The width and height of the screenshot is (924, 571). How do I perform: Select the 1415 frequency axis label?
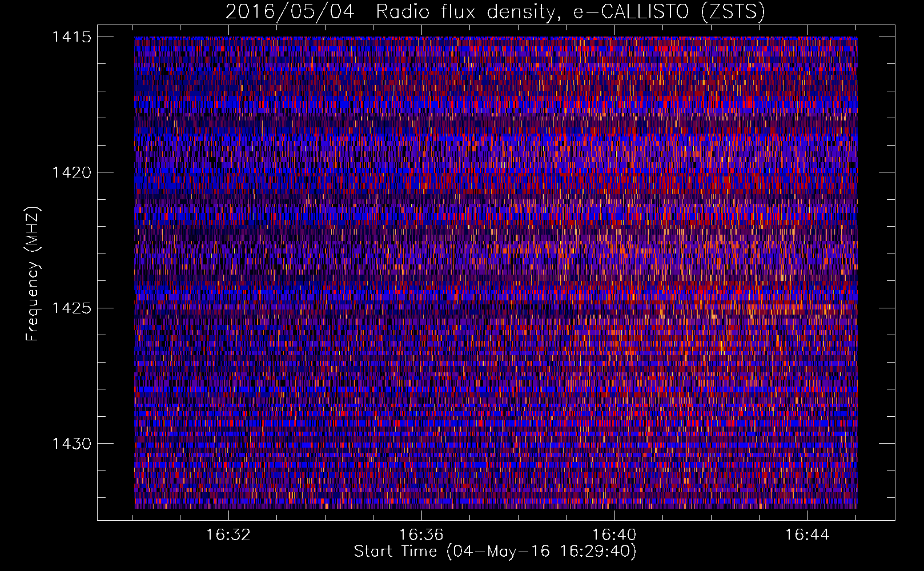(71, 37)
